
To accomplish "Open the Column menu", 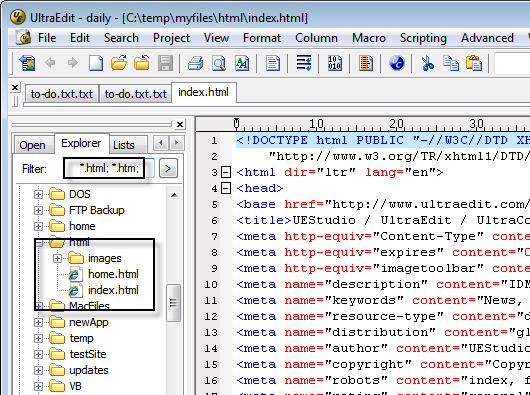I will (316, 38).
